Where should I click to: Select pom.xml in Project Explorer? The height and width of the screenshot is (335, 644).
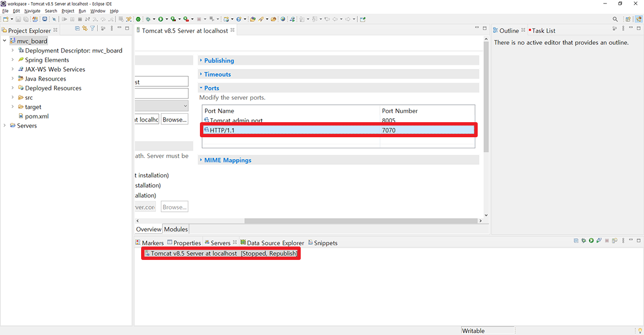coord(34,117)
